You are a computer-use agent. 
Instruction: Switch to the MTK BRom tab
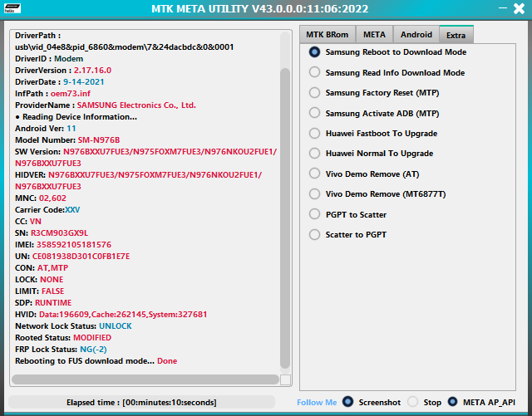point(327,35)
